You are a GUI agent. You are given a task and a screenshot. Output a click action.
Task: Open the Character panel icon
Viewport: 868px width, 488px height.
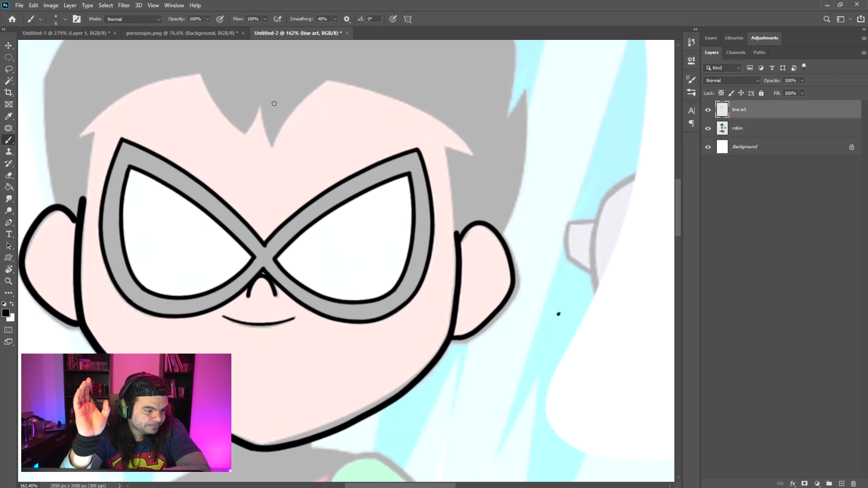[692, 110]
